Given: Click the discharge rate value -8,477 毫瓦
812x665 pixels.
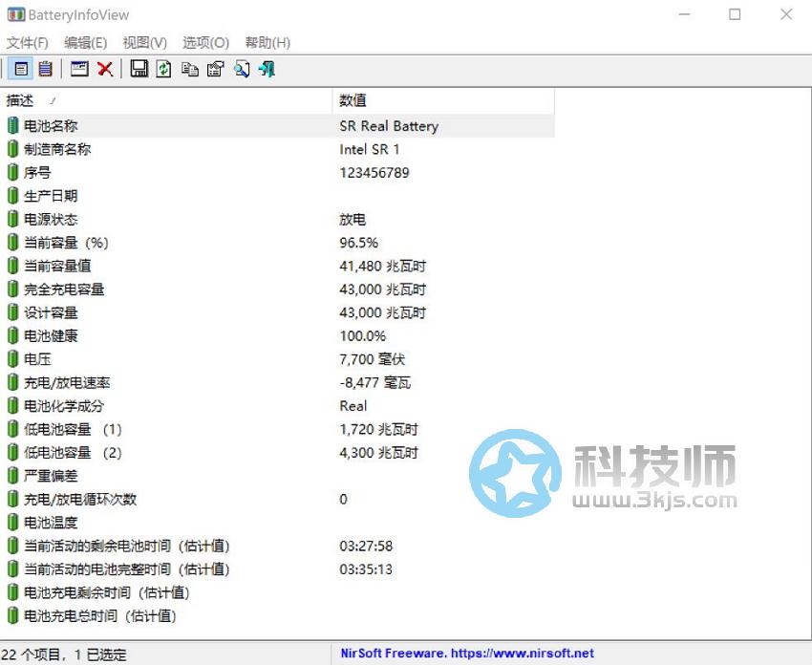Looking at the screenshot, I should click(375, 382).
